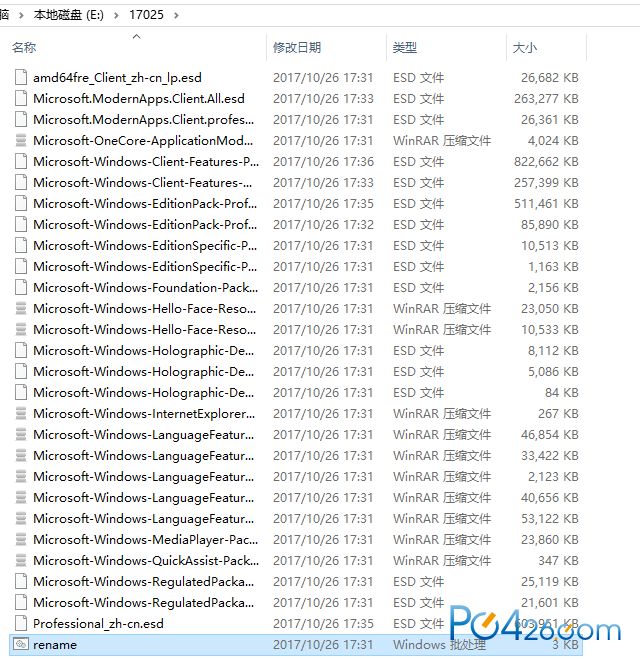Click the 5,086 KB size value
This screenshot has width=640, height=659.
coord(553,372)
